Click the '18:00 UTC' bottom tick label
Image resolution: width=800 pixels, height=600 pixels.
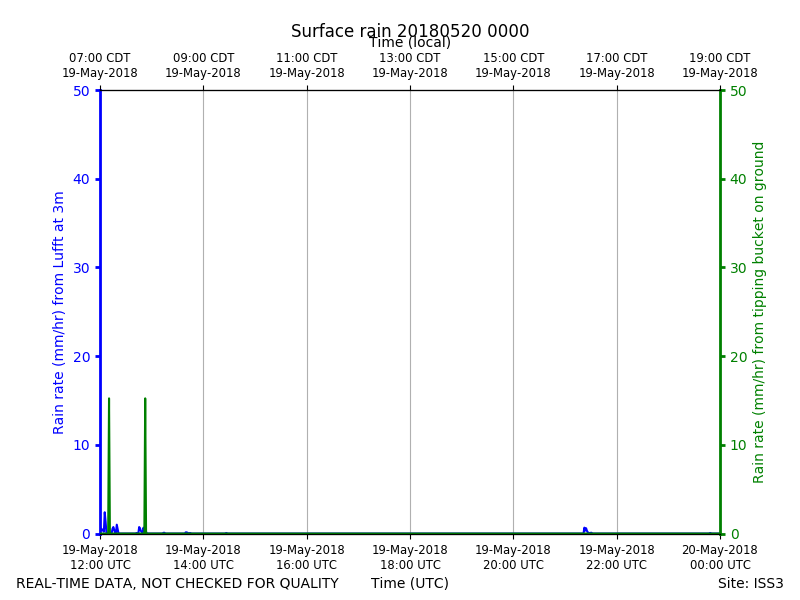point(410,565)
